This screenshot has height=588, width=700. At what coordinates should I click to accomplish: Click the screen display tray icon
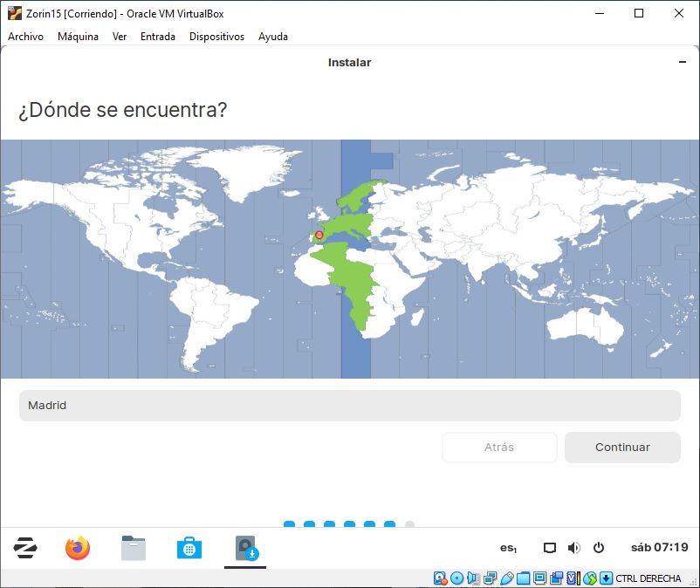pyautogui.click(x=549, y=548)
